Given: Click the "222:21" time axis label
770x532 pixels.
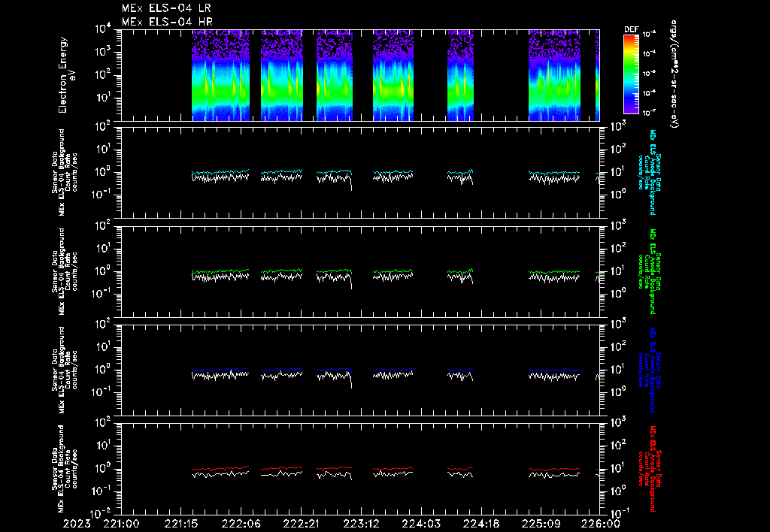Looking at the screenshot, I should point(301,524).
